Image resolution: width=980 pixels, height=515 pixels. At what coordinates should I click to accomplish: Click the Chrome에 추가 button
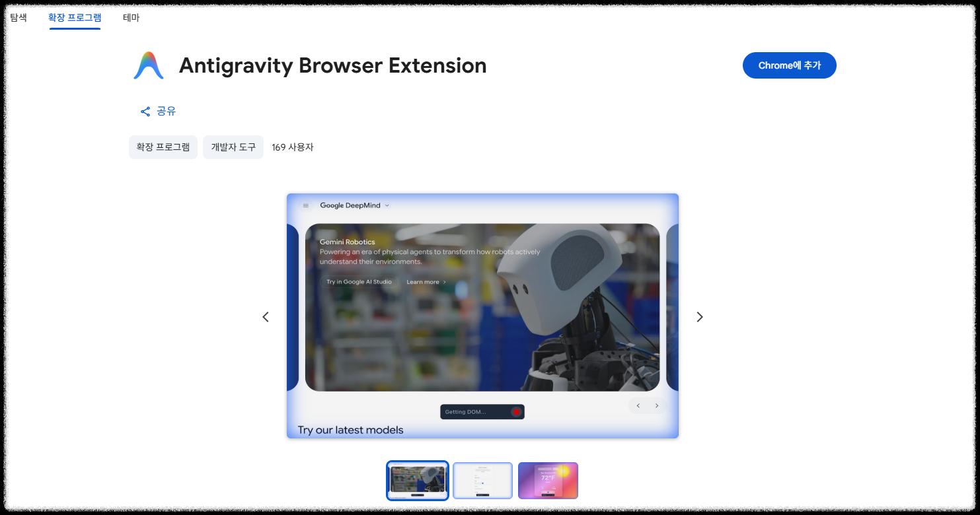[x=789, y=65]
